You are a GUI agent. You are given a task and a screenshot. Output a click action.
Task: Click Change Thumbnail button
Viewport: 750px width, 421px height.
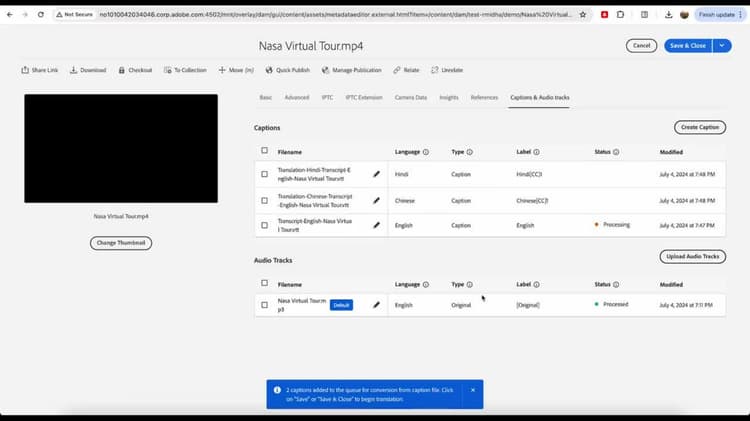(x=121, y=243)
